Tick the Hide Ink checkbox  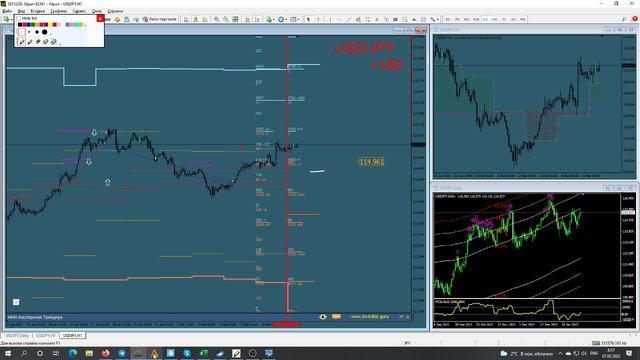tap(18, 18)
